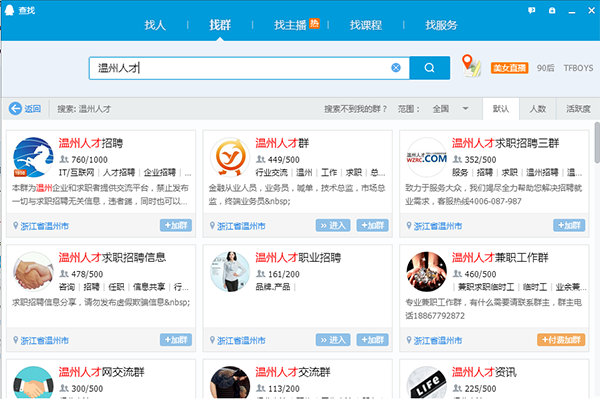
Task: Join 温州人才求职招聘三群 with +加群
Action: 569,225
